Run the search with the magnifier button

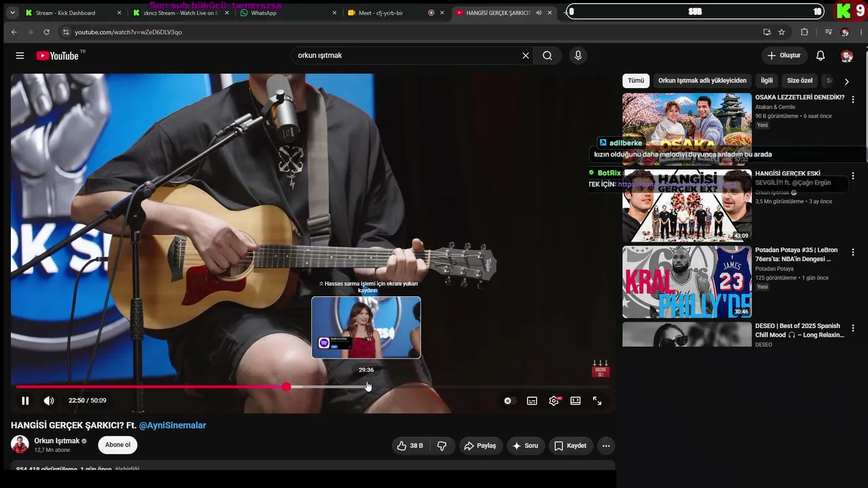(547, 56)
